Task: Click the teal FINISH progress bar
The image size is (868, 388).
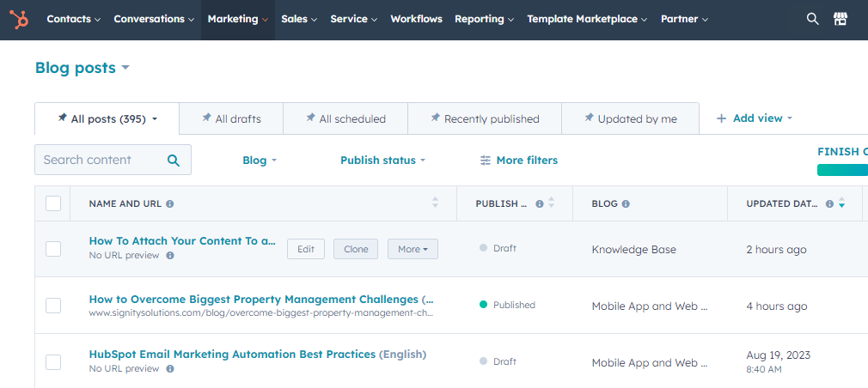Action: 842,170
